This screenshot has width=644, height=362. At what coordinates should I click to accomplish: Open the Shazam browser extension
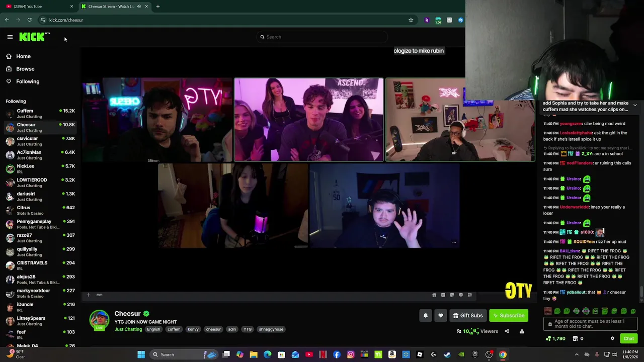coord(460,20)
